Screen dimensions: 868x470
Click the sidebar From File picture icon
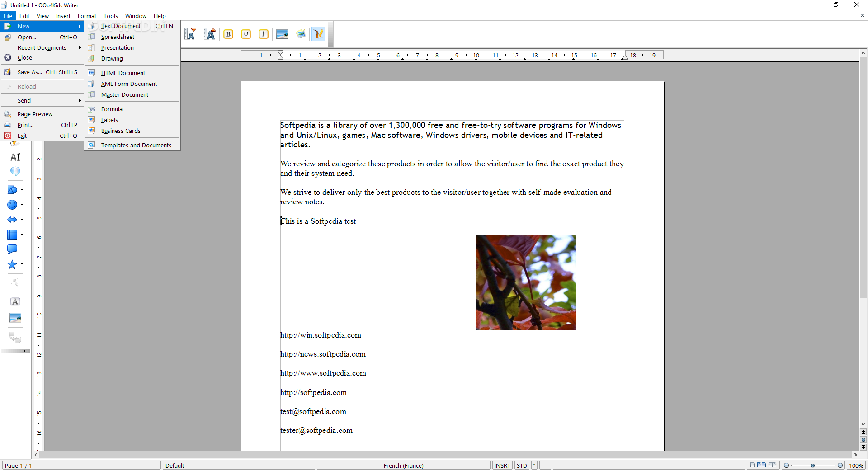coord(15,318)
